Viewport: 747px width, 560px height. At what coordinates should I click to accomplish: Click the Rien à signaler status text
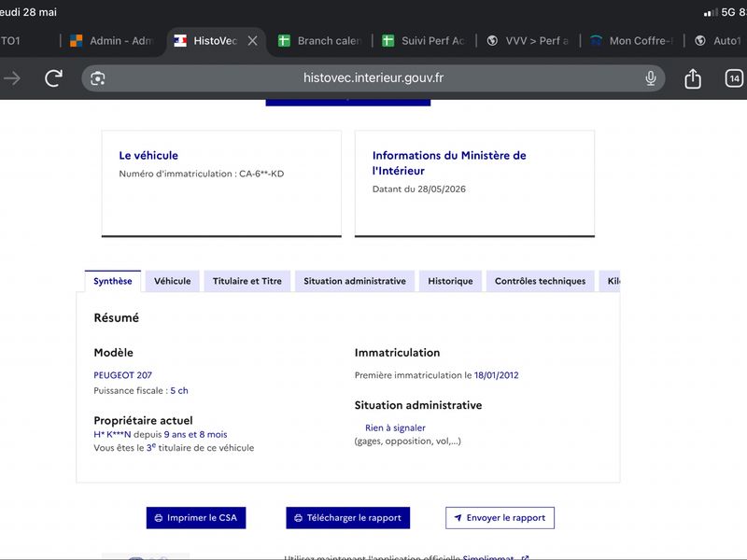[x=395, y=427]
